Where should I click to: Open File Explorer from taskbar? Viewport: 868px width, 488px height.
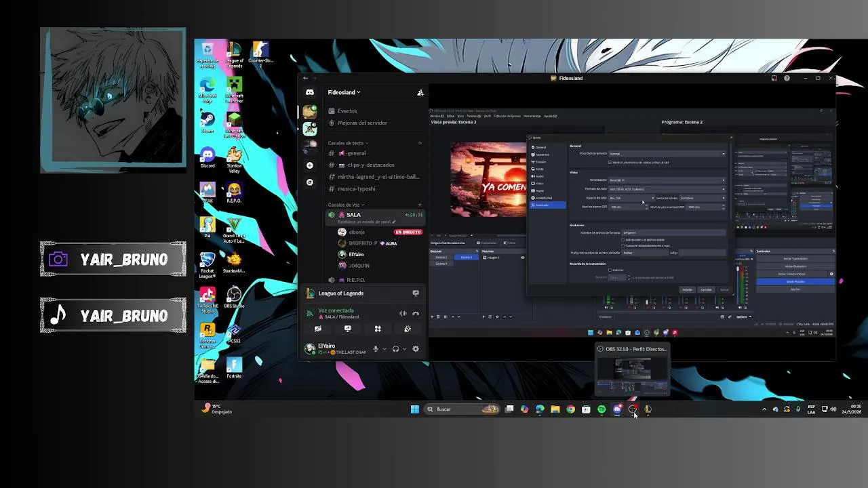click(555, 409)
